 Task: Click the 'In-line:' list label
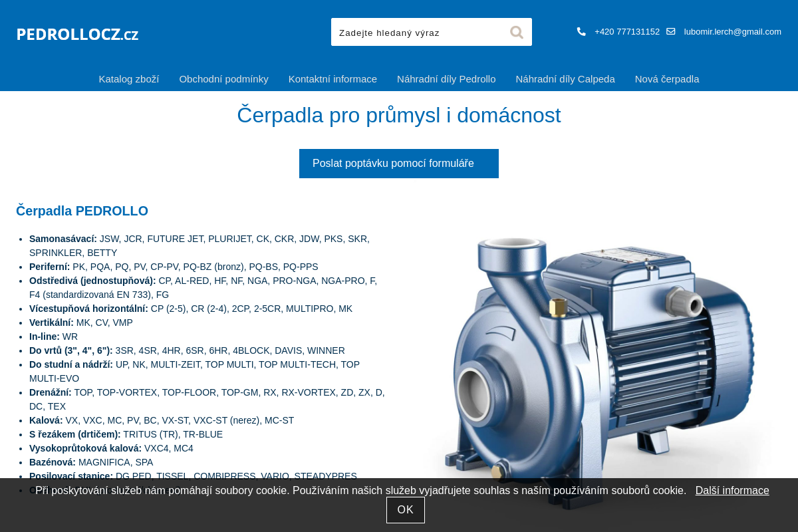point(45,336)
